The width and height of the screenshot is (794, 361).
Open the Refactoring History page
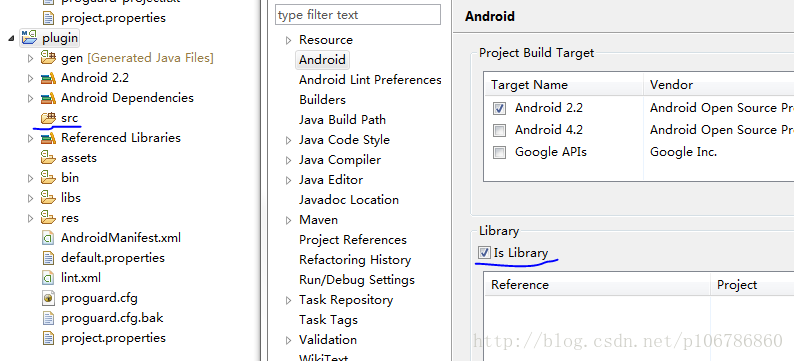pos(355,260)
